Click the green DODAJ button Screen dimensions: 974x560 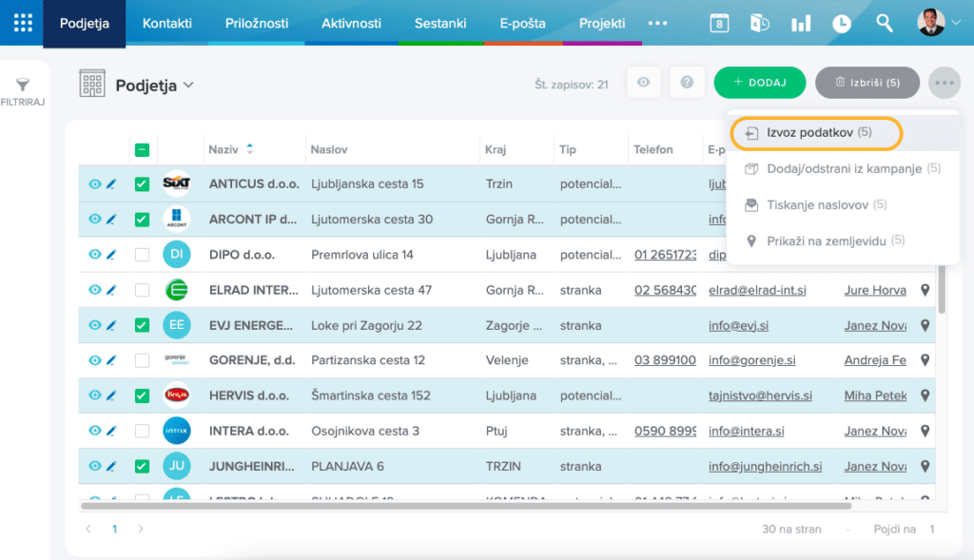tap(759, 83)
